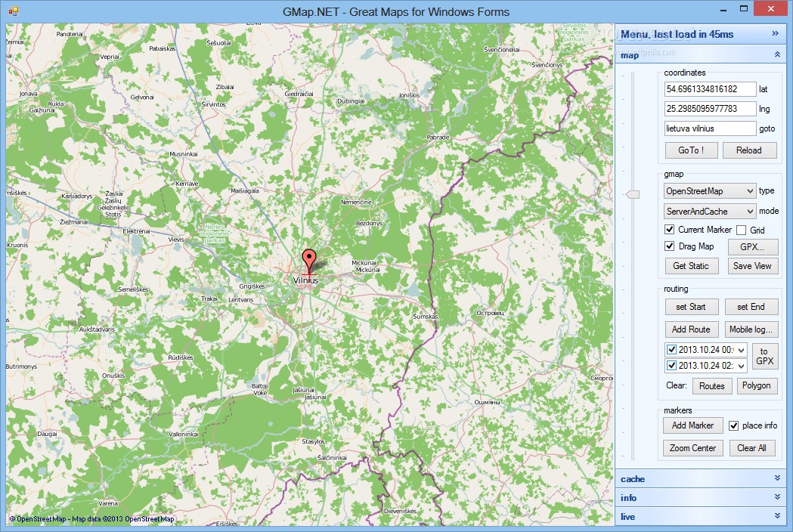
Task: Click the Clear All markers button
Action: (x=752, y=448)
